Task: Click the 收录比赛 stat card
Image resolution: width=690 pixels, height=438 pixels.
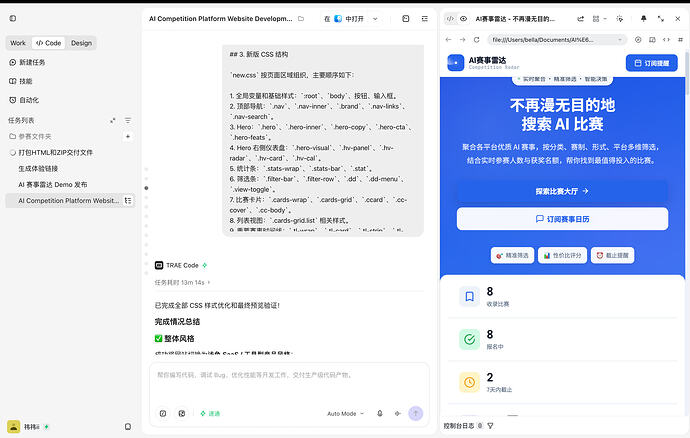Action: coord(562,297)
